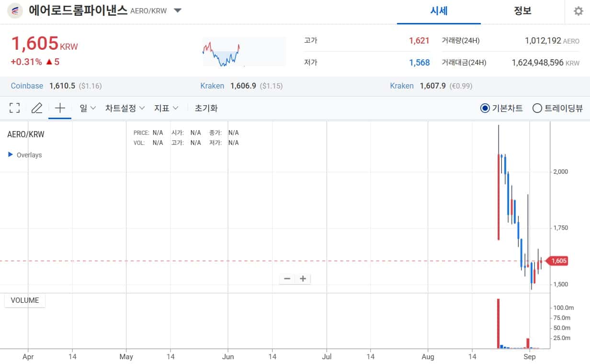Open the Kraken USD price 1,606.9
The width and height of the screenshot is (590, 364).
click(243, 86)
